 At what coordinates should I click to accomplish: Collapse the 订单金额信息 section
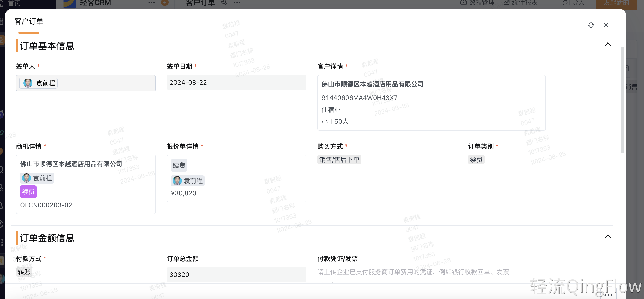(608, 236)
